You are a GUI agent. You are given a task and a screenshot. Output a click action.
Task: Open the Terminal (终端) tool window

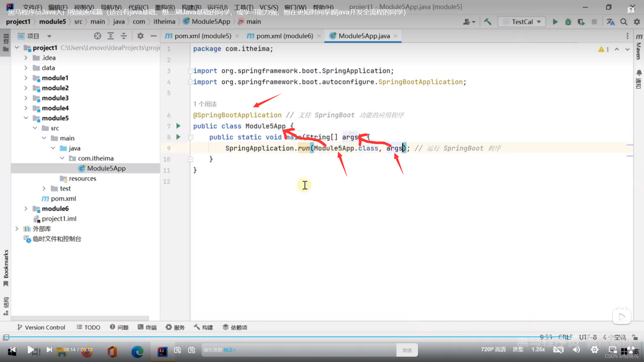pyautogui.click(x=147, y=327)
